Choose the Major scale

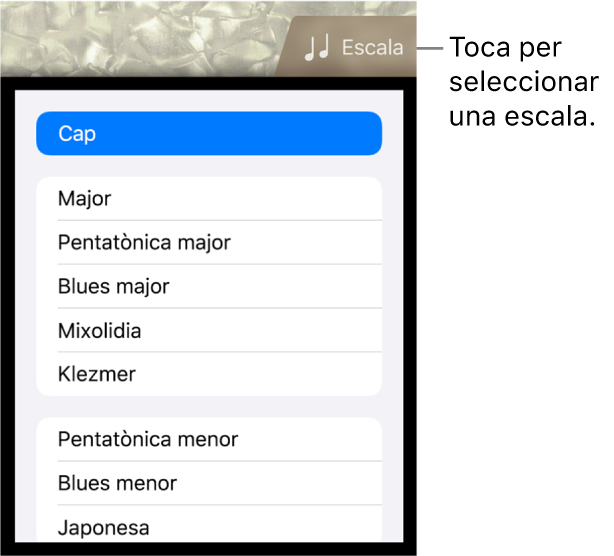click(x=209, y=199)
